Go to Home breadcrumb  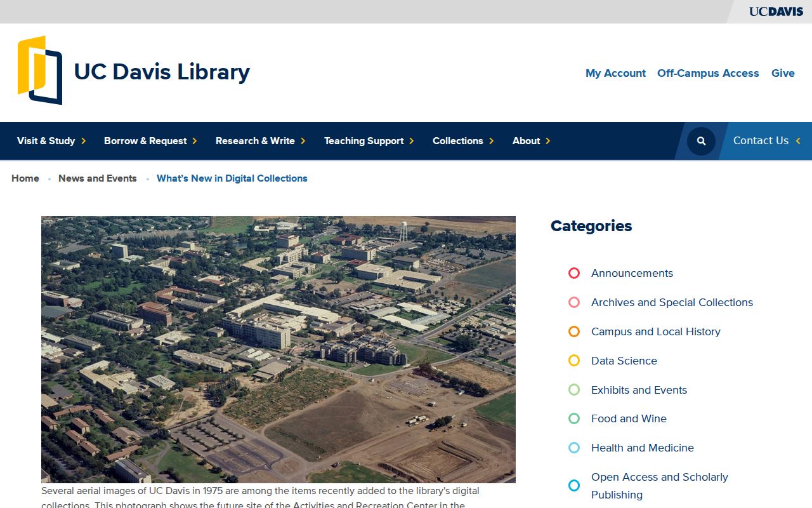point(25,178)
